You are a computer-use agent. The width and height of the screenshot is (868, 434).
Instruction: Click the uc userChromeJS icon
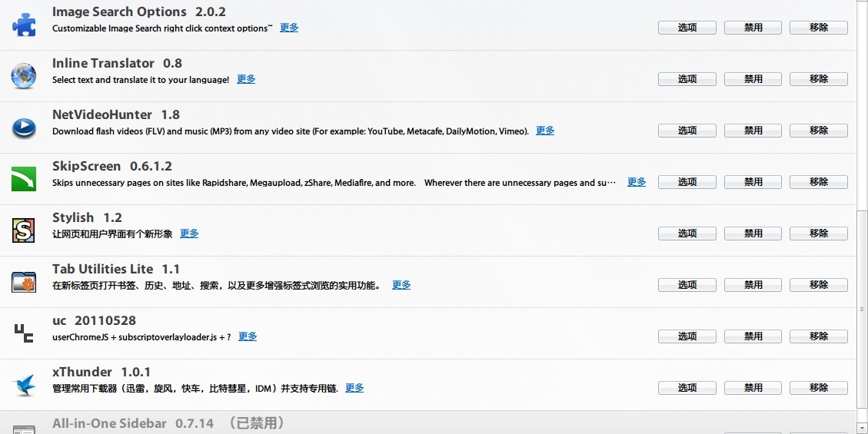pos(24,333)
